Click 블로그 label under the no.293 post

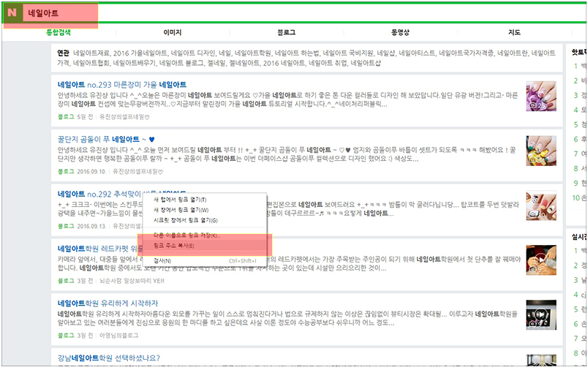point(66,117)
